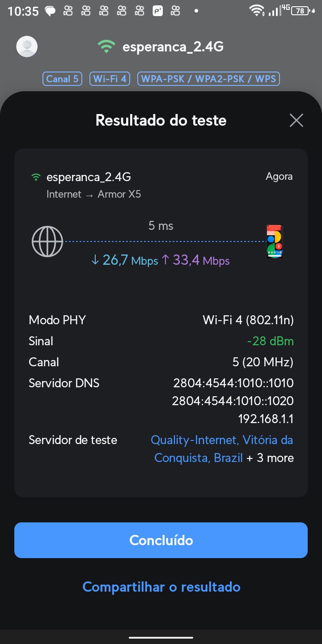Close the Resultado do teste dialog
Screen dimensions: 322x644
tap(296, 120)
